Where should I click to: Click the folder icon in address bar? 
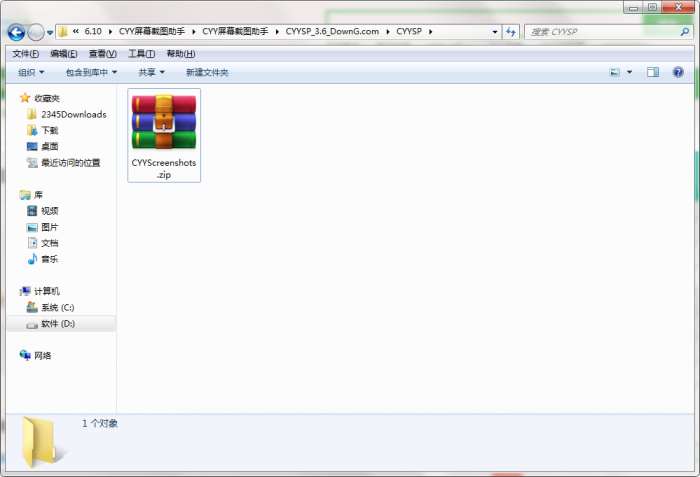(63, 32)
